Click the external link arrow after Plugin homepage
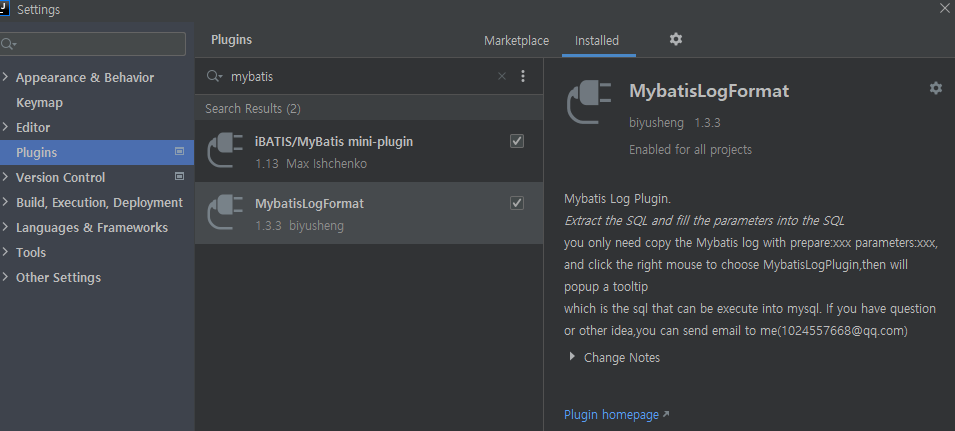The image size is (955, 431). tap(666, 415)
